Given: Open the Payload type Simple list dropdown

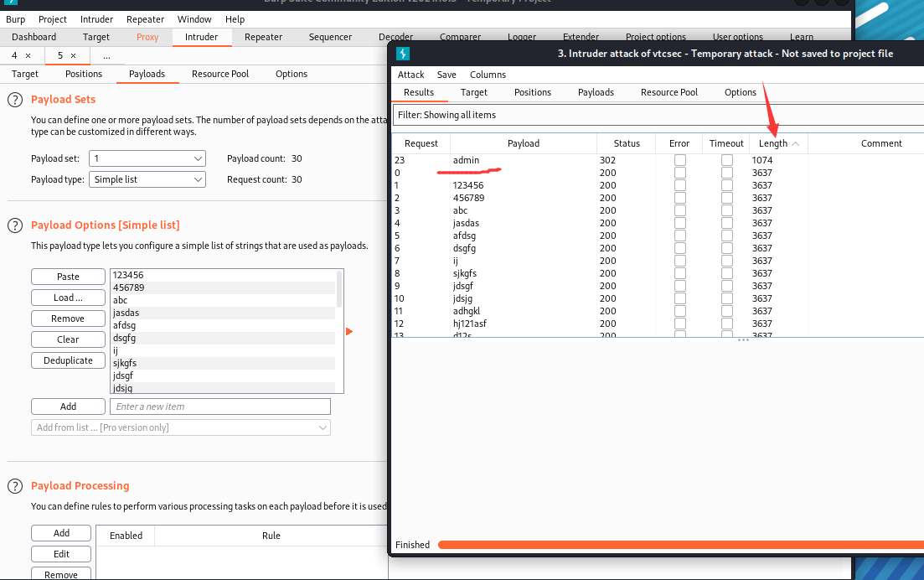Looking at the screenshot, I should 147,179.
